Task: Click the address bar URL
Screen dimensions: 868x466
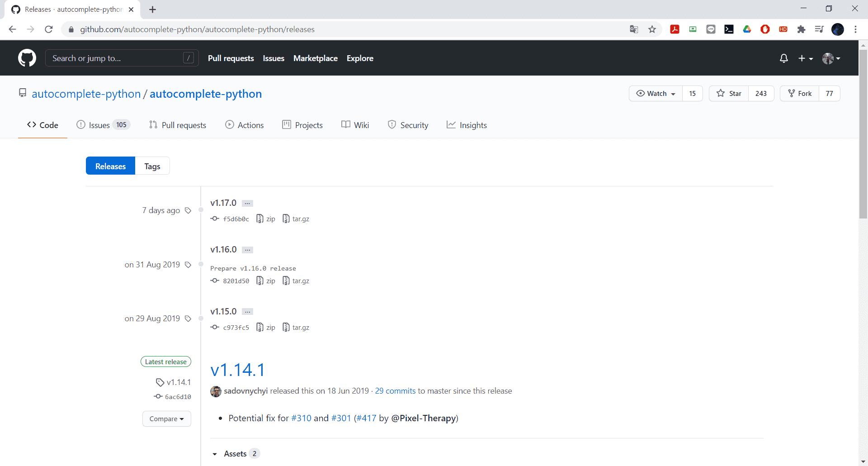Action: 197,29
